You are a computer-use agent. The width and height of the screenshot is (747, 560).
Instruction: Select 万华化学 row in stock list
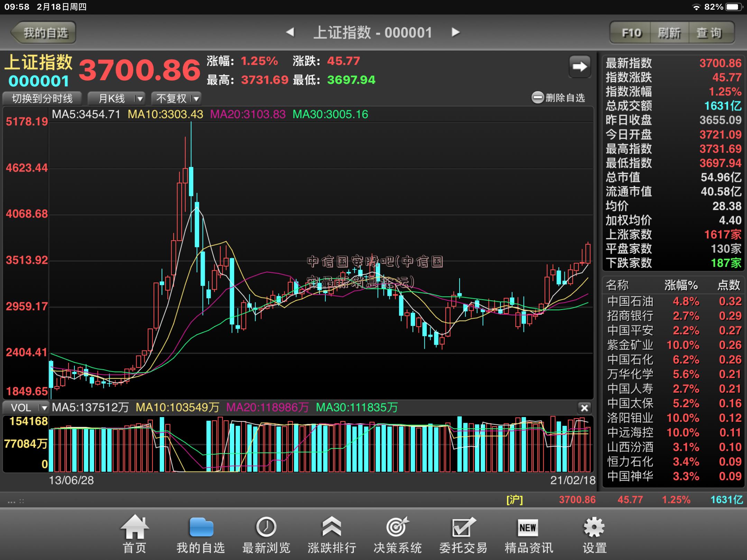point(674,374)
